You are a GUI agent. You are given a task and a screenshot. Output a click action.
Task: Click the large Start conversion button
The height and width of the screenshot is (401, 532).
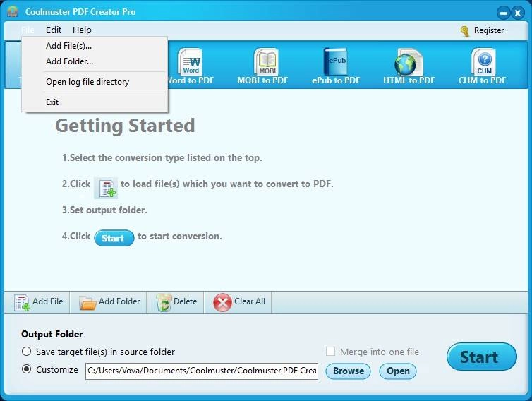coord(482,357)
